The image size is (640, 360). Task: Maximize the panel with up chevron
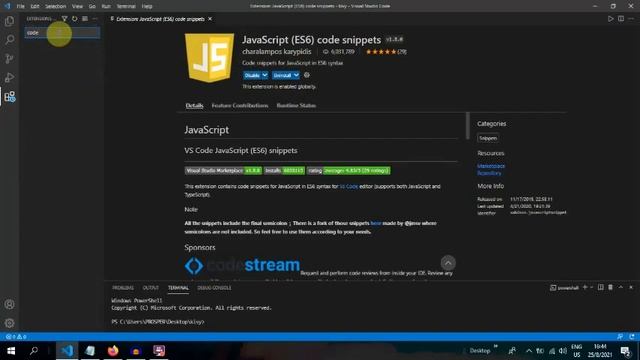[x=621, y=287]
